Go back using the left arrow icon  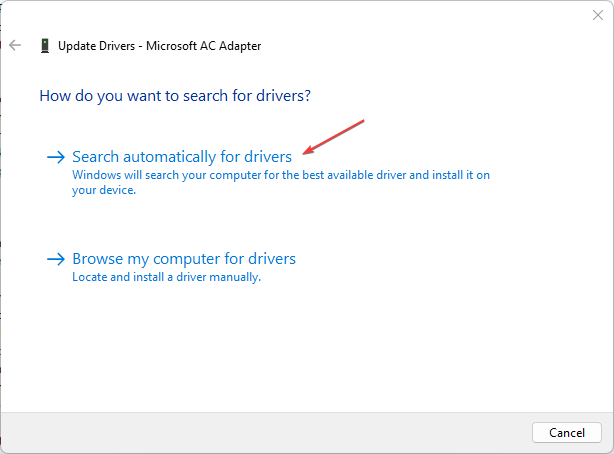click(15, 45)
